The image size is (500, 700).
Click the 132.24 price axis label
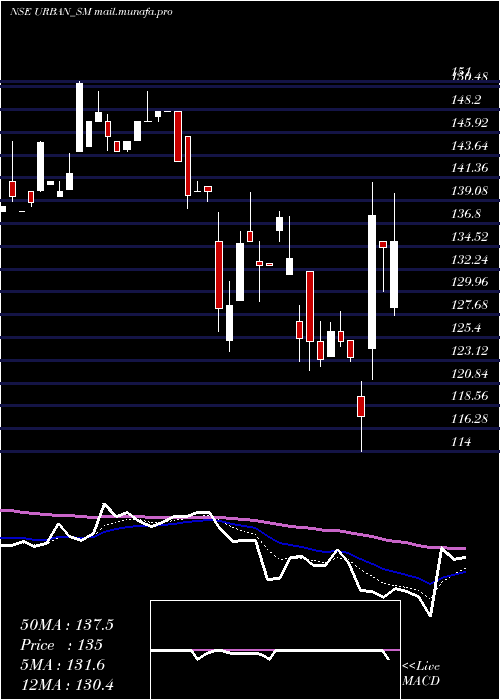tap(470, 259)
